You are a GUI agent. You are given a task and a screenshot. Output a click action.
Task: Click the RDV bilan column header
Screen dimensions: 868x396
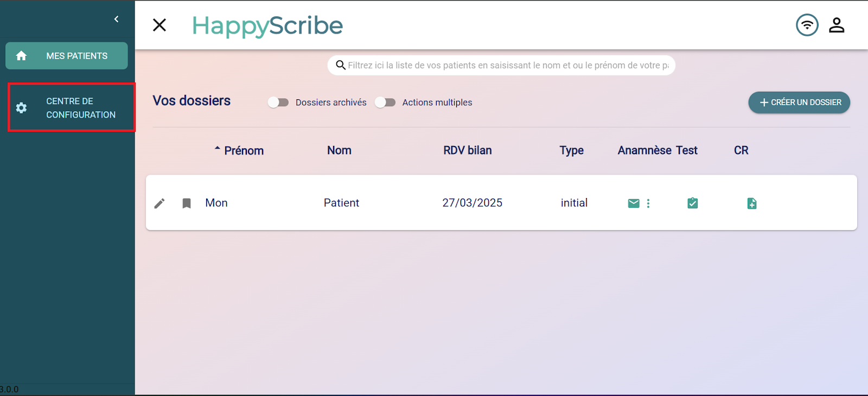point(468,150)
